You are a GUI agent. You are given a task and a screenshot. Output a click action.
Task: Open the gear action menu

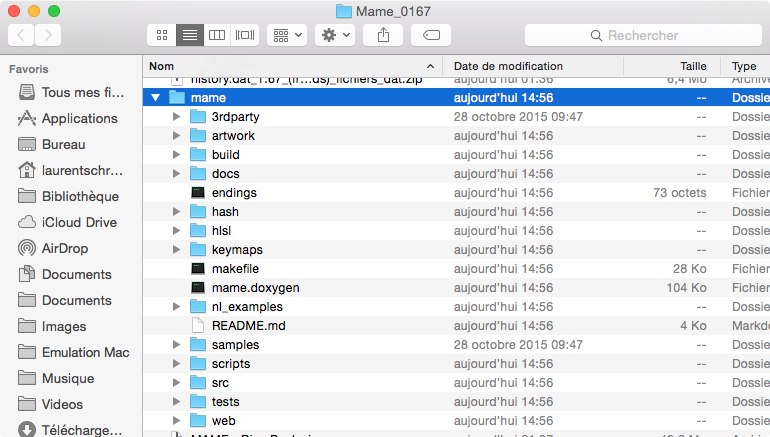pyautogui.click(x=335, y=35)
